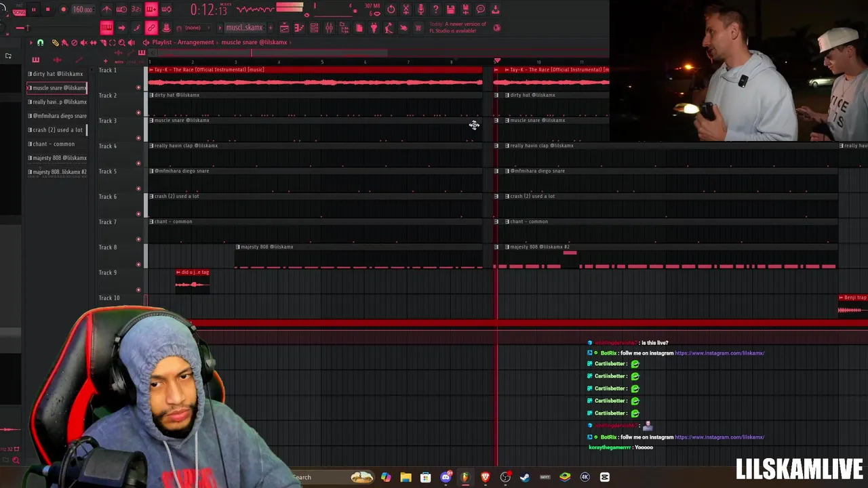868x488 pixels.
Task: Open the Playlist view icon
Action: click(285, 28)
